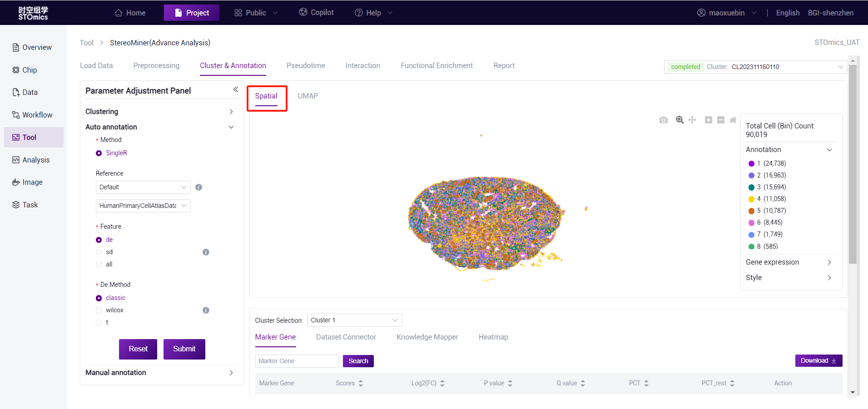Go to the Home page
Viewport: 868px width, 409px height.
click(x=130, y=13)
